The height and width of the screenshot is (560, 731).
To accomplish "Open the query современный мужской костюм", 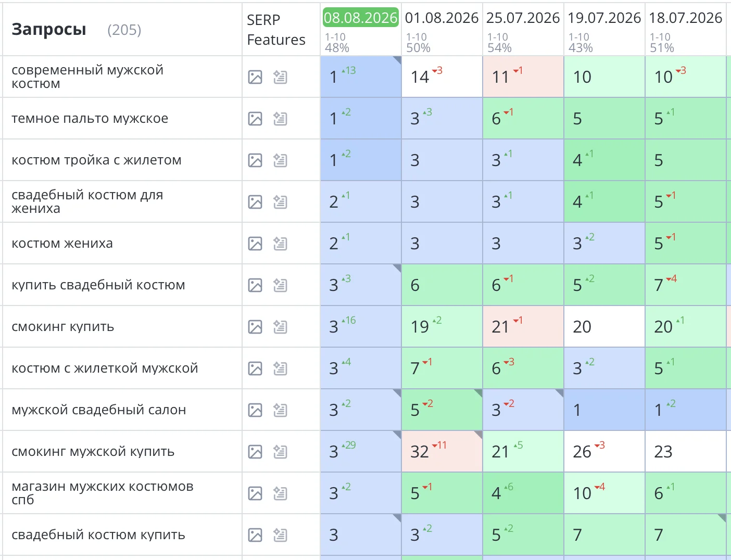I will pyautogui.click(x=87, y=77).
